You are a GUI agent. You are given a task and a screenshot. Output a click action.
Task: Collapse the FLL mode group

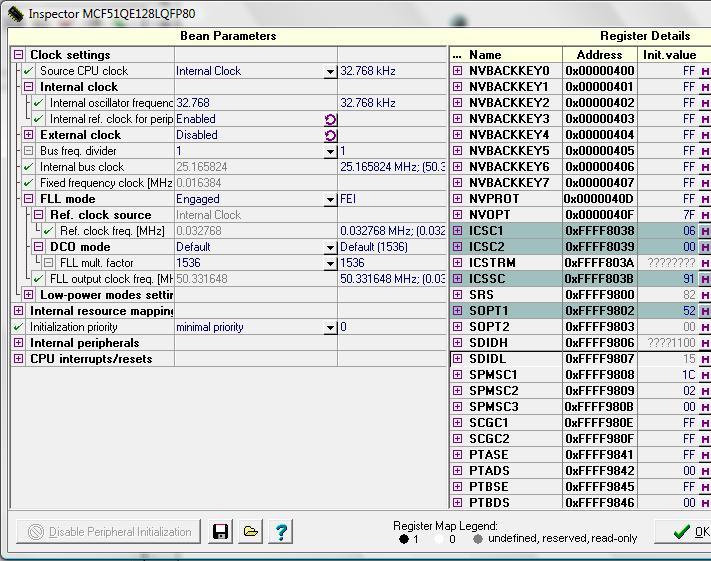tap(29, 199)
